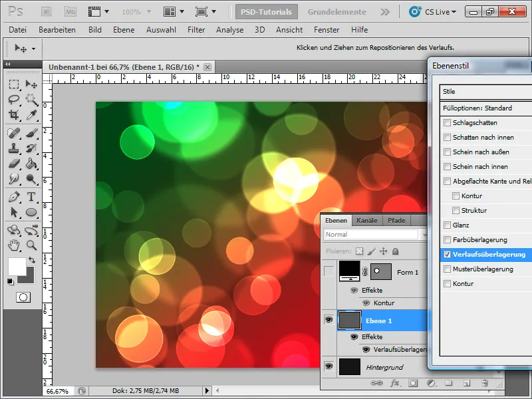Switch to the Kanäle tab

(367, 221)
